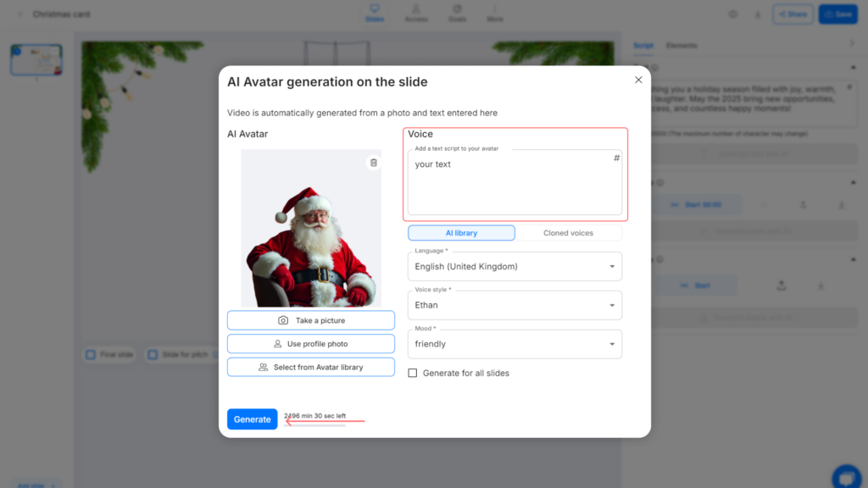
Task: Open the chat support bubble
Action: 845,476
